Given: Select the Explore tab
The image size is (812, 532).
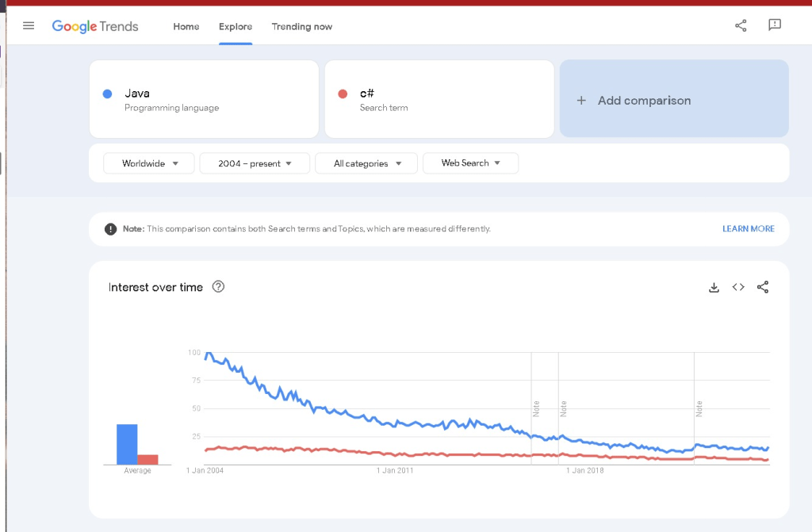Looking at the screenshot, I should click(x=235, y=26).
